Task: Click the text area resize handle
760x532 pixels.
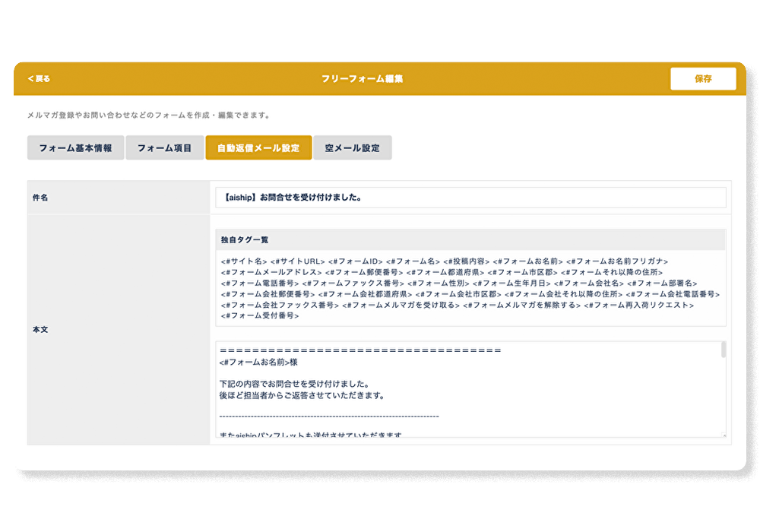Action: [723, 435]
